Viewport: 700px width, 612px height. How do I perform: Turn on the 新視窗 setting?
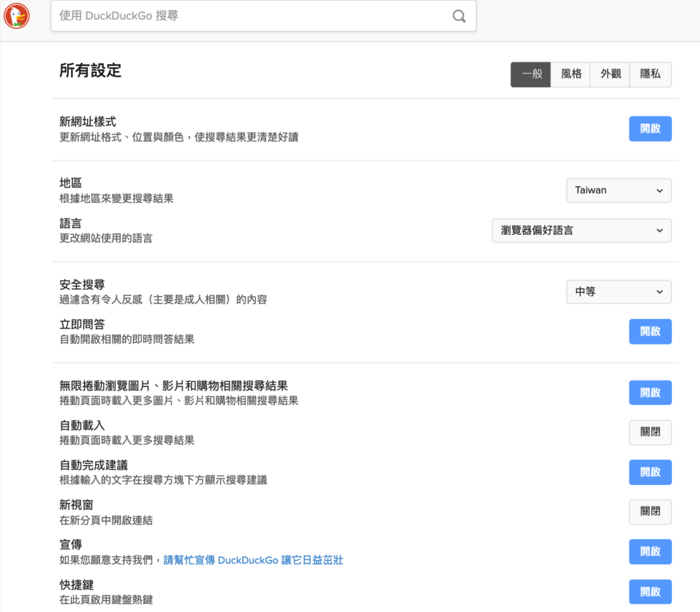pyautogui.click(x=650, y=512)
